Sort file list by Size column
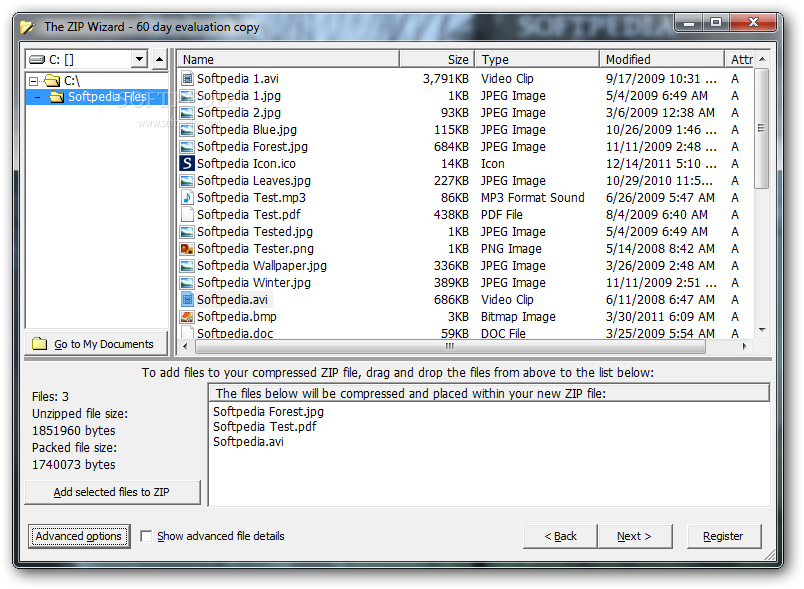The image size is (804, 589). 437,59
